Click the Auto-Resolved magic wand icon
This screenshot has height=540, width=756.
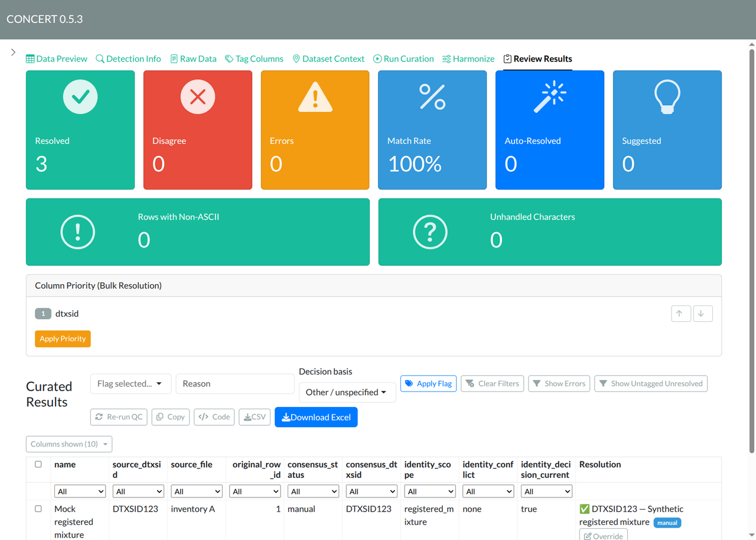pyautogui.click(x=550, y=96)
